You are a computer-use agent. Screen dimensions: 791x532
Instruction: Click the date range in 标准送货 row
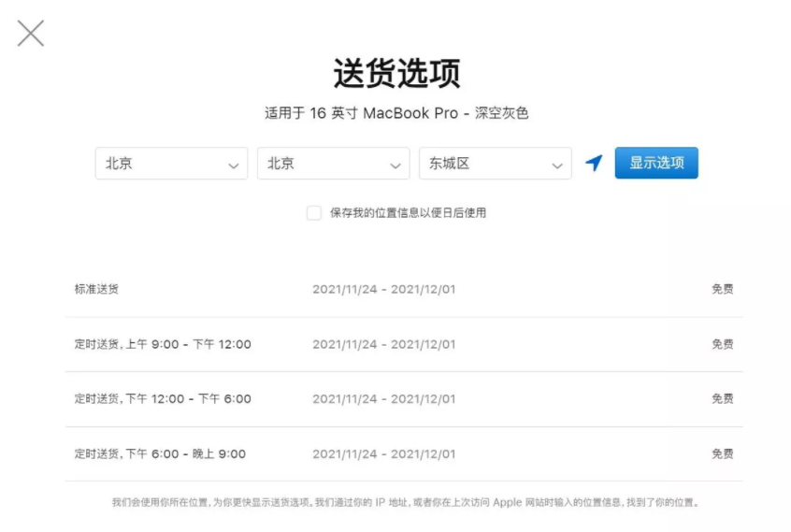pos(384,289)
